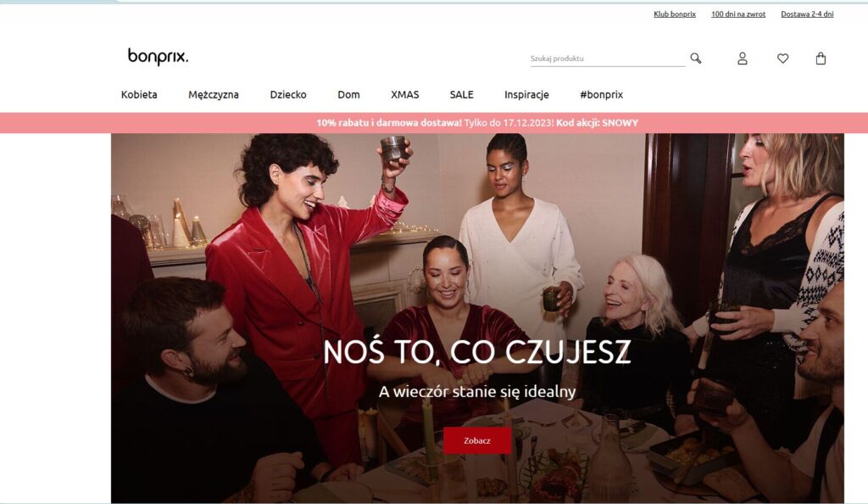The width and height of the screenshot is (868, 504).
Task: Open the shopping bag icon
Action: click(821, 59)
